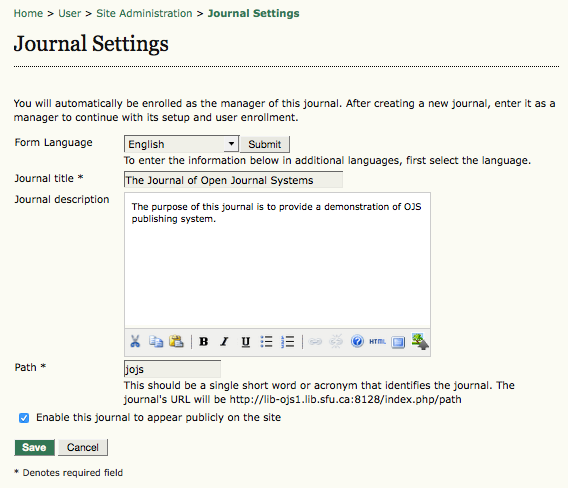Click the insert image icon
568x488 pixels.
pyautogui.click(x=420, y=341)
